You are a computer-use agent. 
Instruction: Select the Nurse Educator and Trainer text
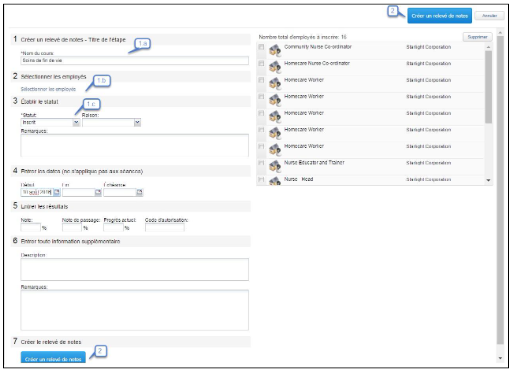pos(314,162)
